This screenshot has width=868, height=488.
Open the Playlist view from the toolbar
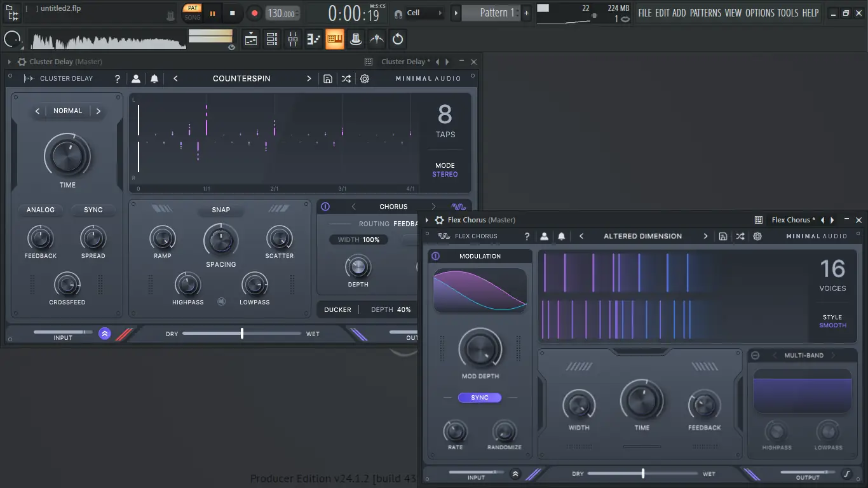(251, 39)
